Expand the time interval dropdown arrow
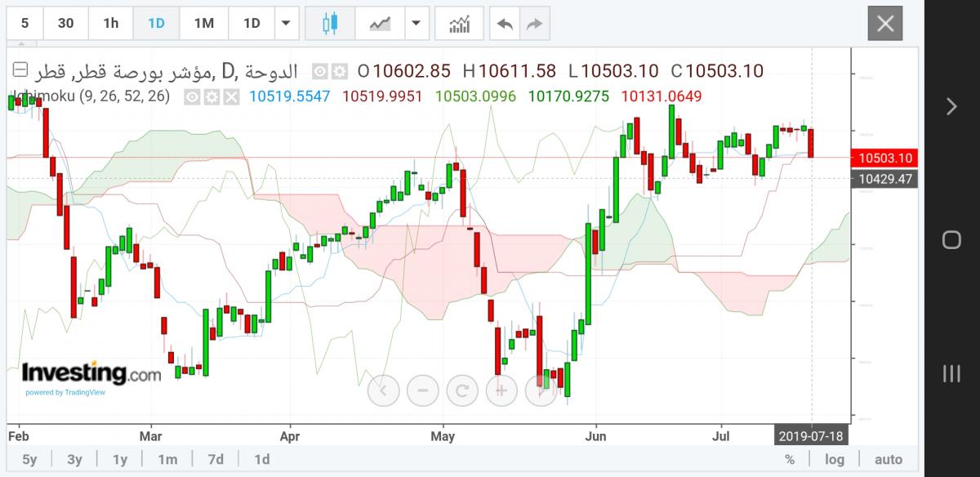Image resolution: width=980 pixels, height=477 pixels. (287, 23)
